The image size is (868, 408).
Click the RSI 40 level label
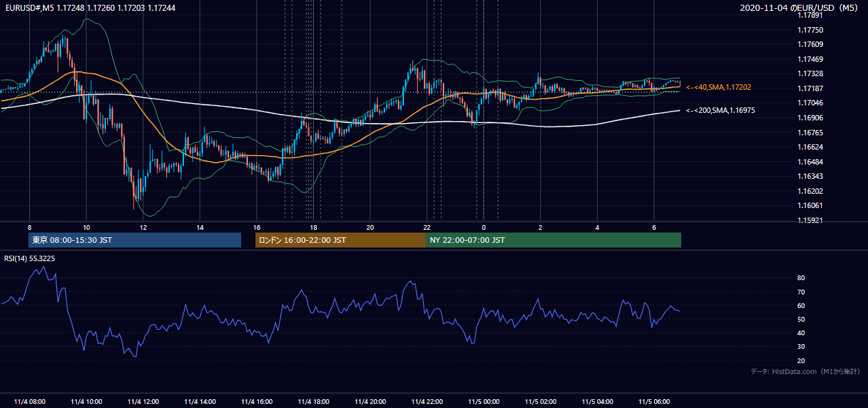801,333
